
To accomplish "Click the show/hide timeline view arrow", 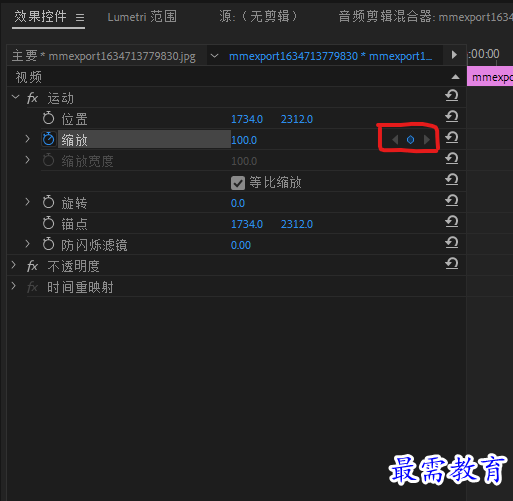I will 454,55.
